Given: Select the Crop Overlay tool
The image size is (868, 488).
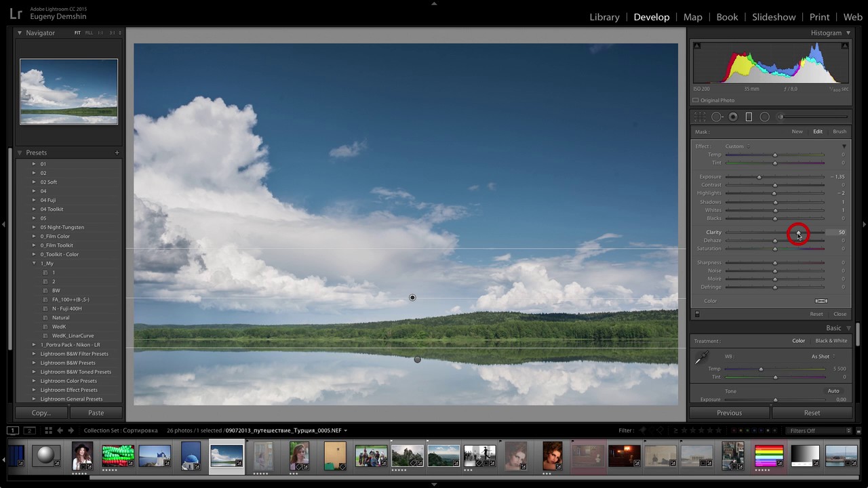Looking at the screenshot, I should coord(700,117).
